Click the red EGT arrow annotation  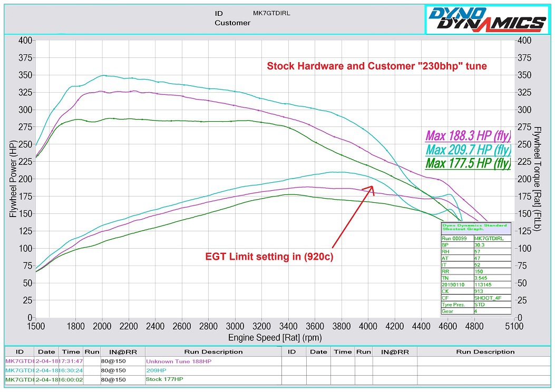(x=352, y=216)
